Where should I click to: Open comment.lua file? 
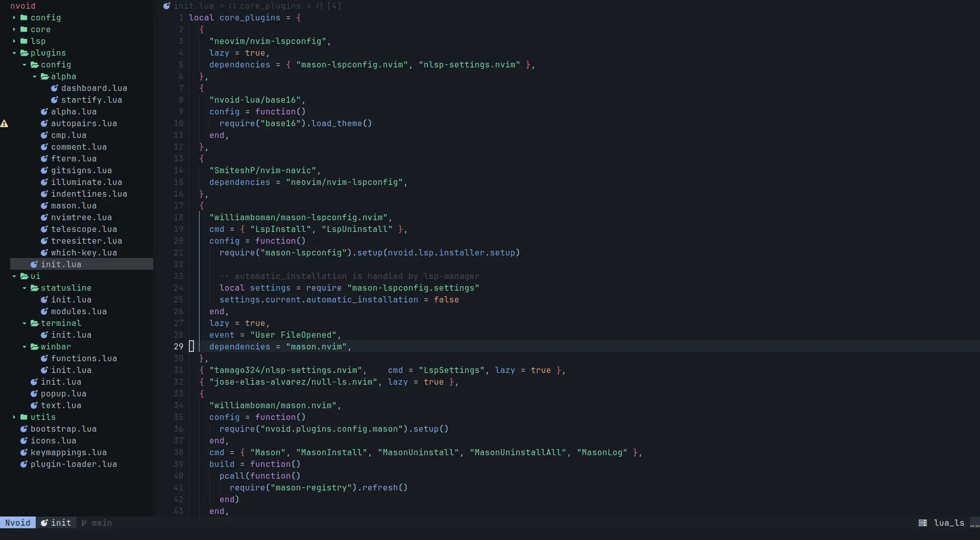pos(79,147)
